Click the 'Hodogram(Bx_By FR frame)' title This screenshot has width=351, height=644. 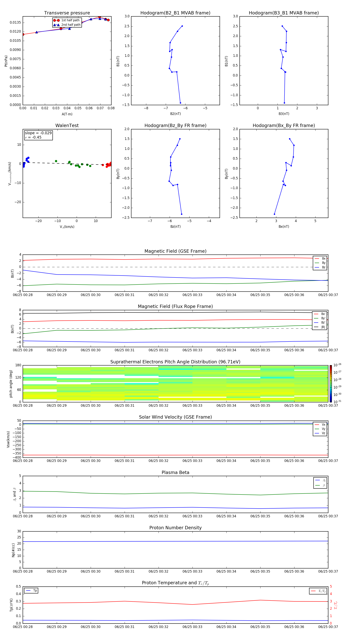(284, 125)
